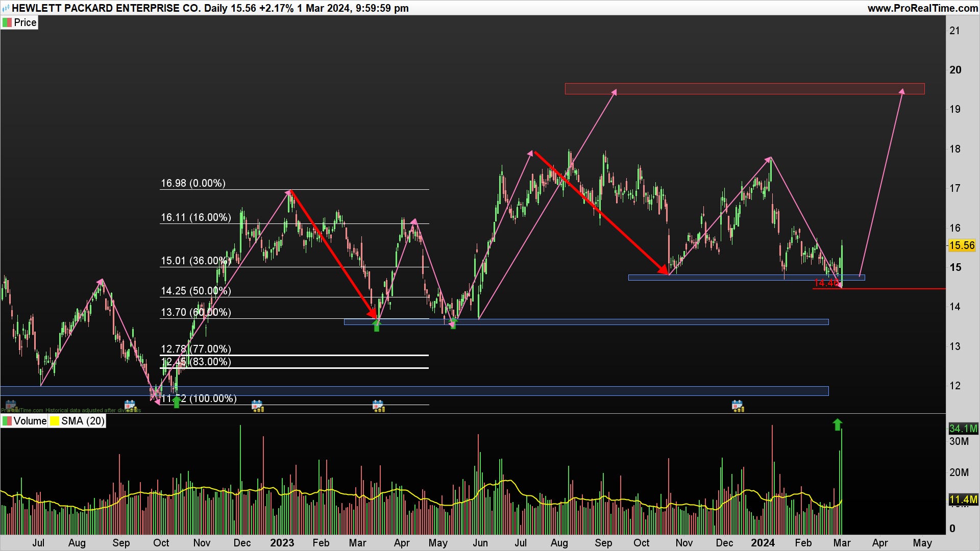Select the Fibonacci label 16.11 (16.00%)

196,217
